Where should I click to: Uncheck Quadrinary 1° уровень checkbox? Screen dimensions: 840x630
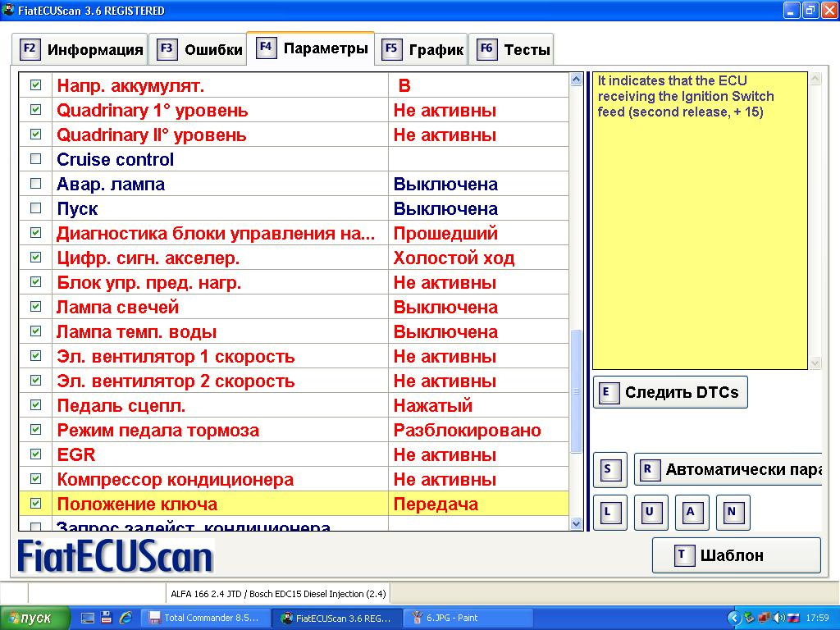click(35, 110)
